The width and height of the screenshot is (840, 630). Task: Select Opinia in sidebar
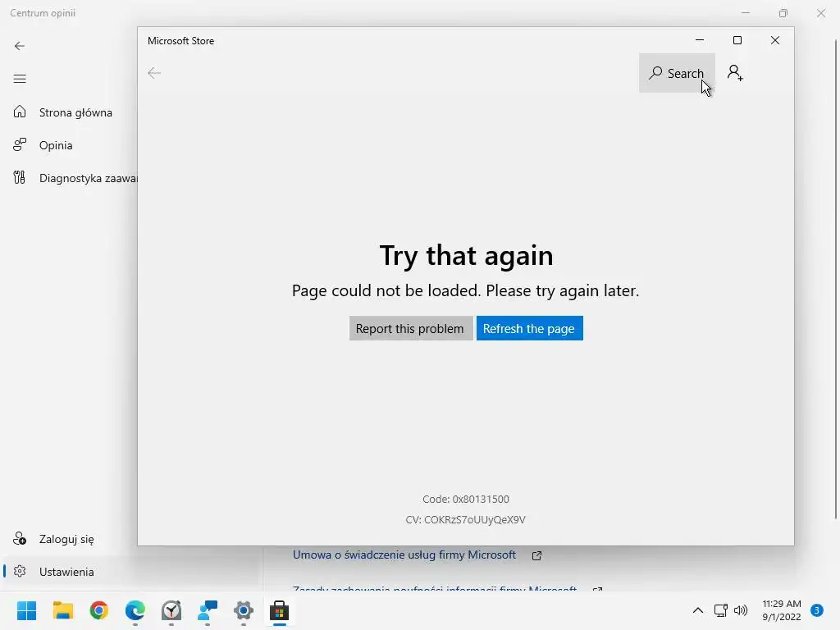70,145
